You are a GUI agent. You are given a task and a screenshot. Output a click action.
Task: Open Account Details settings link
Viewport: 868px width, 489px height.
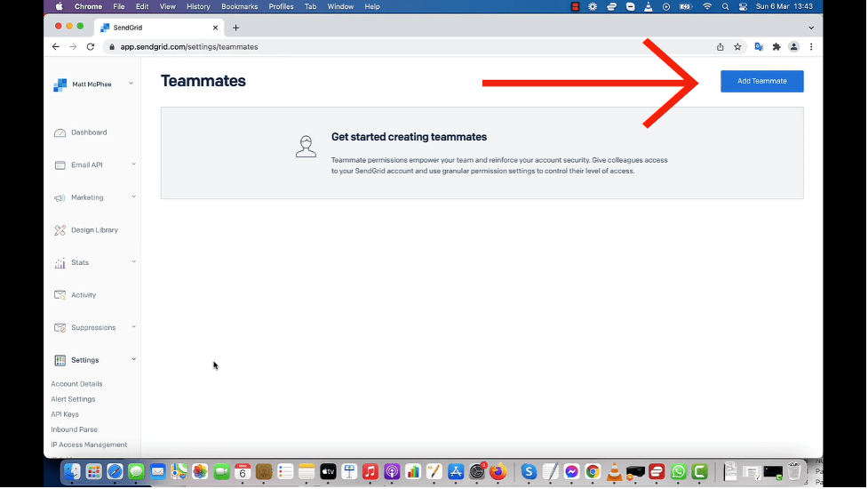click(x=77, y=384)
